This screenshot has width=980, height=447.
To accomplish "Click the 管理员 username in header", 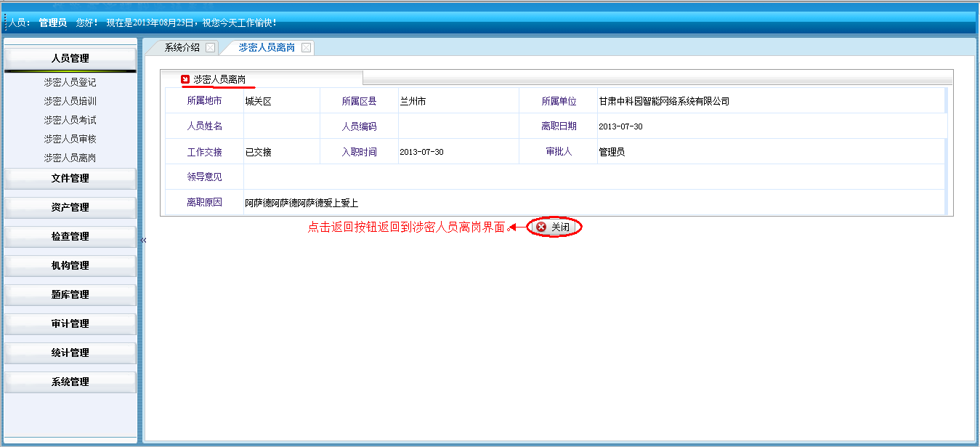I will (53, 23).
